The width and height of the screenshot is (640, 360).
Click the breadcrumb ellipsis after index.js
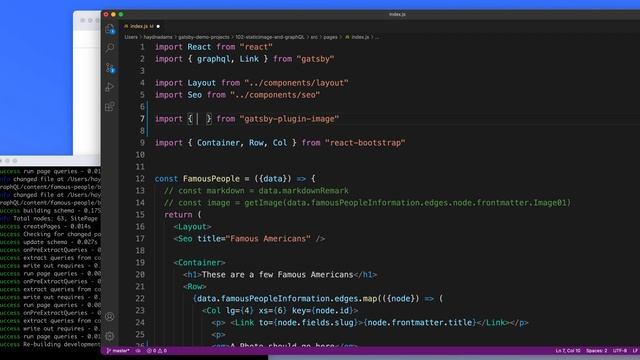[377, 37]
